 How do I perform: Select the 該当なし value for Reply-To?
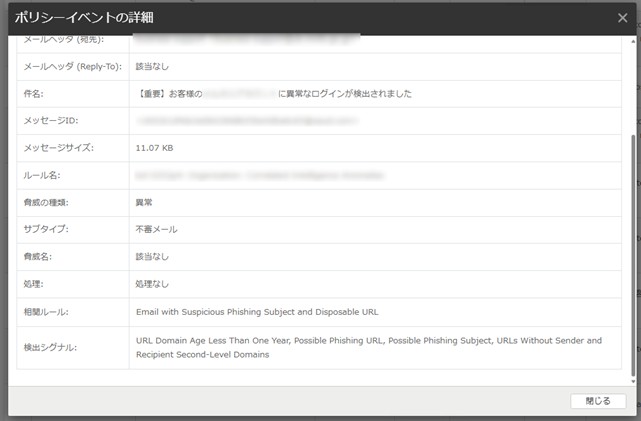(152, 67)
